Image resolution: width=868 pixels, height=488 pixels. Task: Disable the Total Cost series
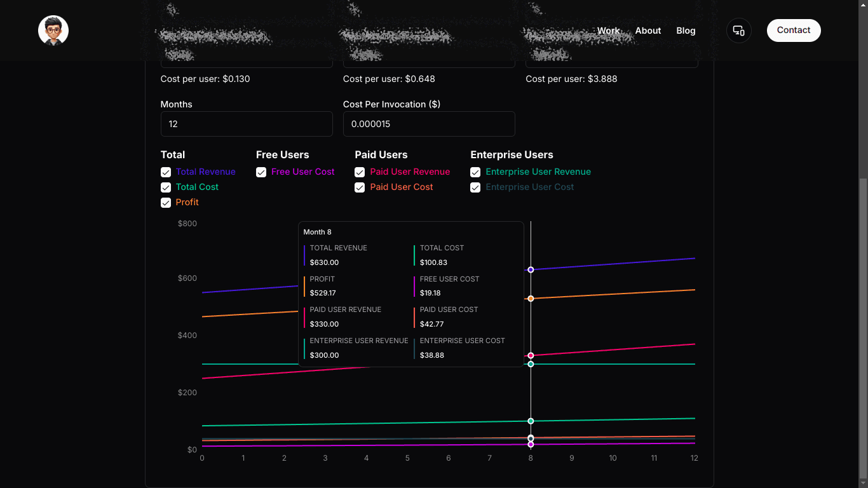[165, 187]
